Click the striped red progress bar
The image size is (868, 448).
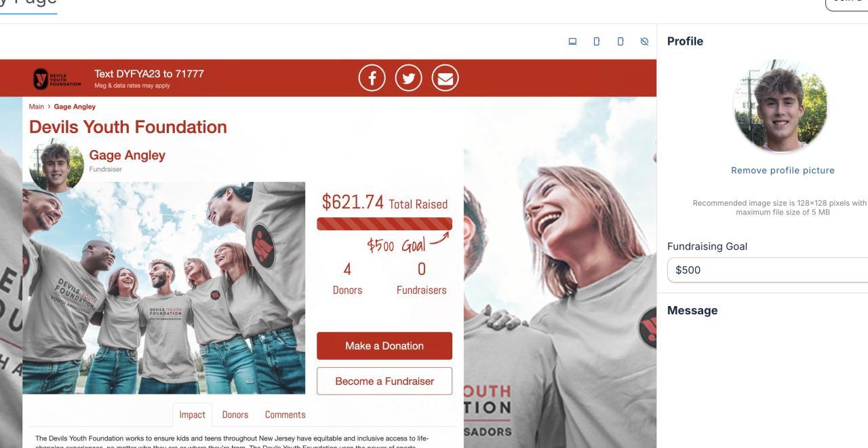coord(384,224)
